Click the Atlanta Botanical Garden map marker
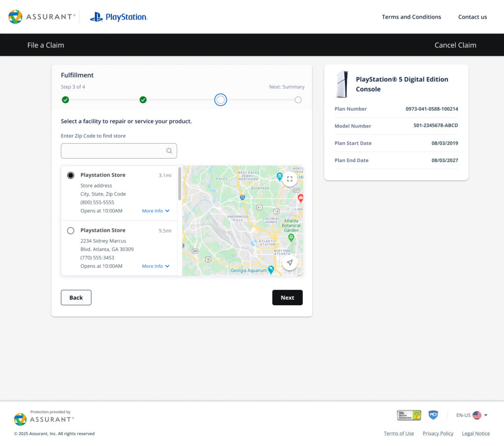504x446 pixels. point(291,237)
